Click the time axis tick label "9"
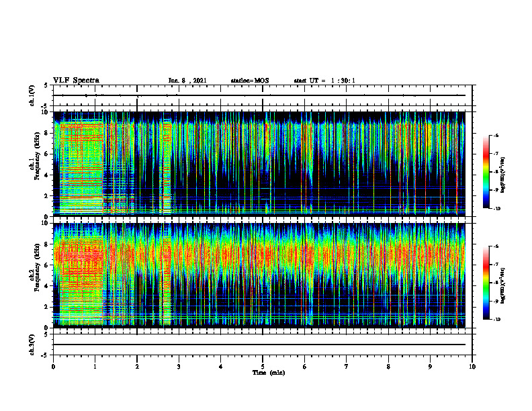This screenshot has height=411, width=532. click(x=430, y=367)
